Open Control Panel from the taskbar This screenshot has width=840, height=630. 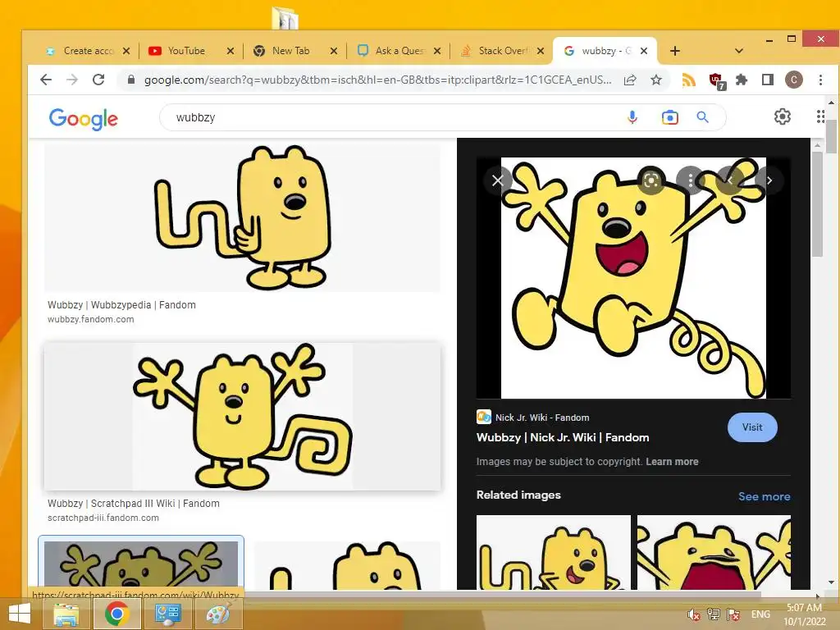click(x=167, y=614)
